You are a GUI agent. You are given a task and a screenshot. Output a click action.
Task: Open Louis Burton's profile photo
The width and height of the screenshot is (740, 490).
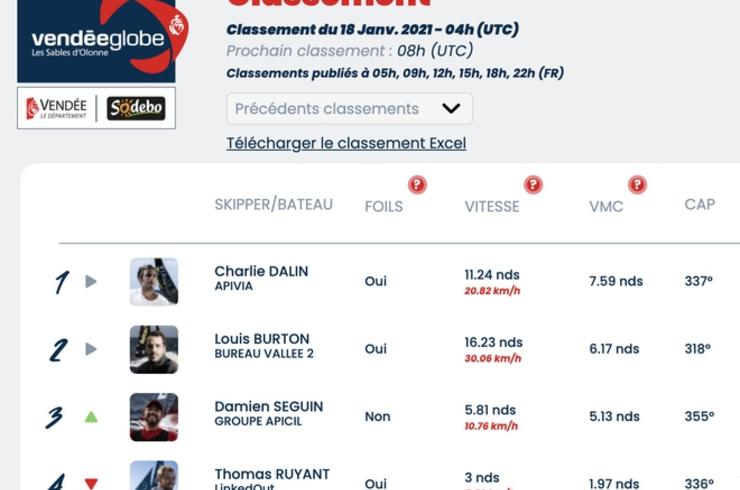(154, 349)
